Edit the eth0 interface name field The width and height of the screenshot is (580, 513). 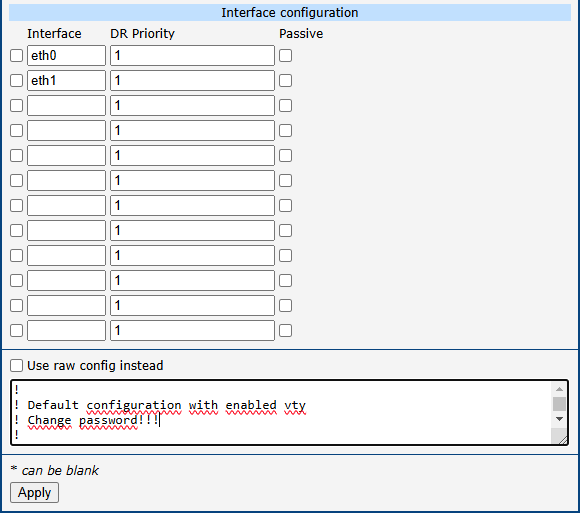click(67, 56)
